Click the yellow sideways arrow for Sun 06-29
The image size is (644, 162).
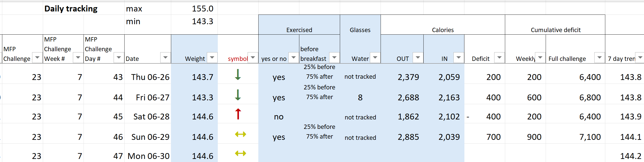pos(240,134)
